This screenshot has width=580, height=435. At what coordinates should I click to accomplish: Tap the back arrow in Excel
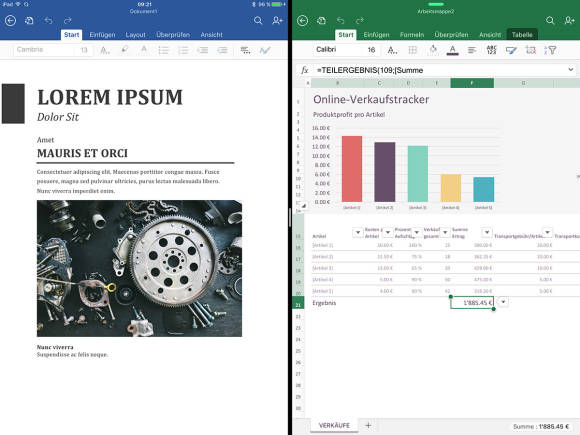tap(303, 20)
